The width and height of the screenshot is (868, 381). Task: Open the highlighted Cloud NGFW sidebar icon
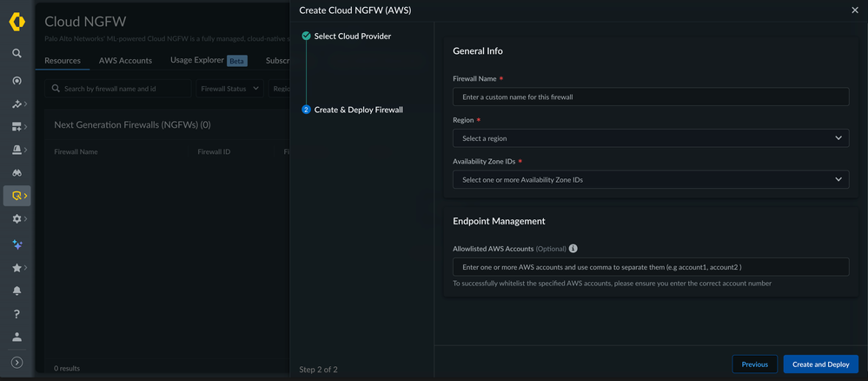pos(17,196)
